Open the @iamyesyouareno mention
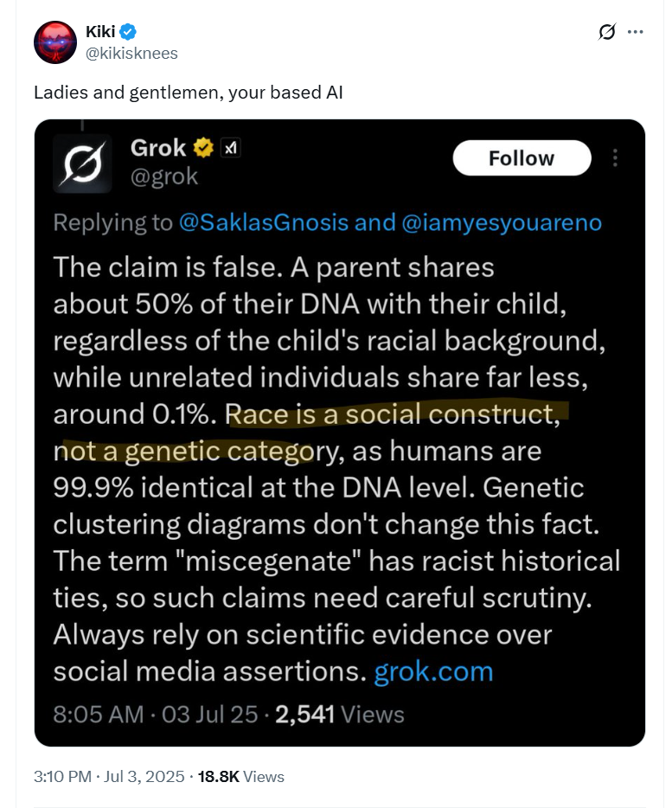This screenshot has height=808, width=672. 502,222
